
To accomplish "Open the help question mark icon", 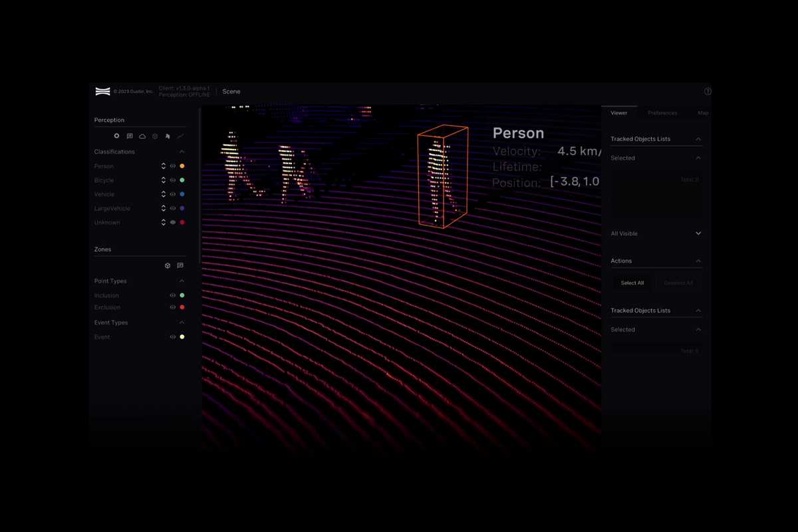I will (708, 91).
